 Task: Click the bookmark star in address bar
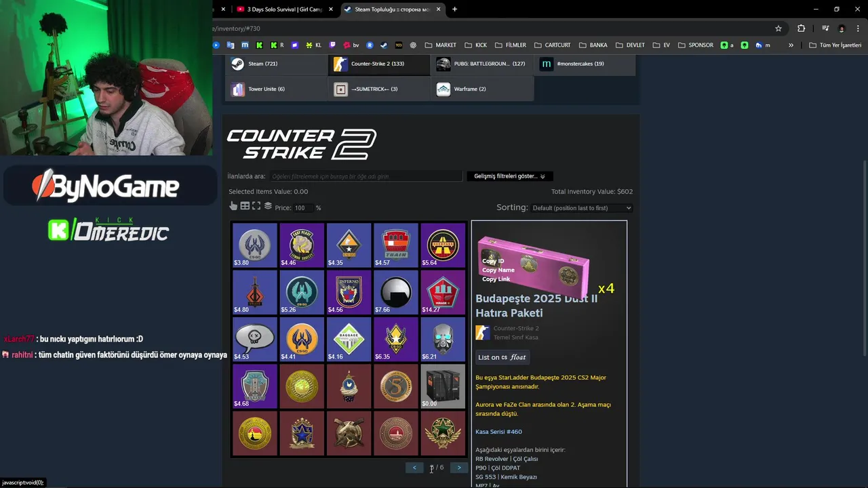pyautogui.click(x=778, y=28)
